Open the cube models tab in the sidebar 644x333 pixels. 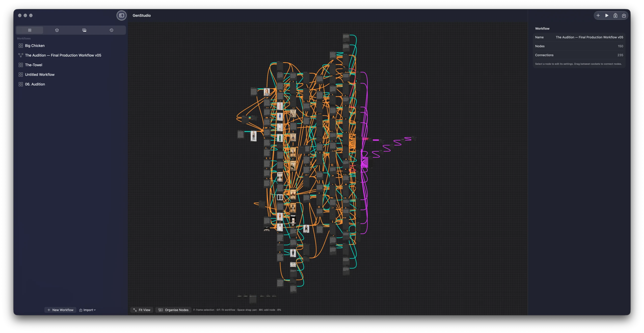pos(57,30)
